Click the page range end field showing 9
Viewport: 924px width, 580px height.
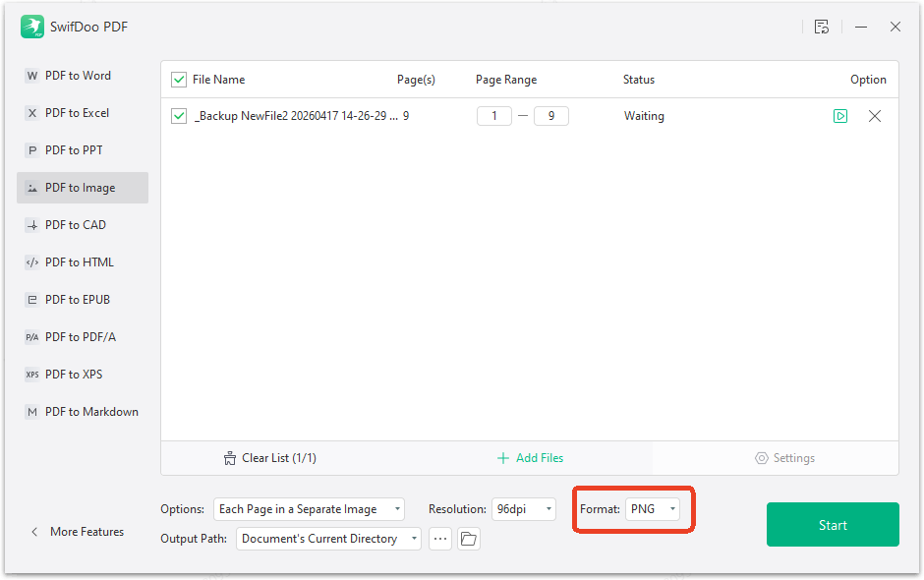[x=551, y=116]
